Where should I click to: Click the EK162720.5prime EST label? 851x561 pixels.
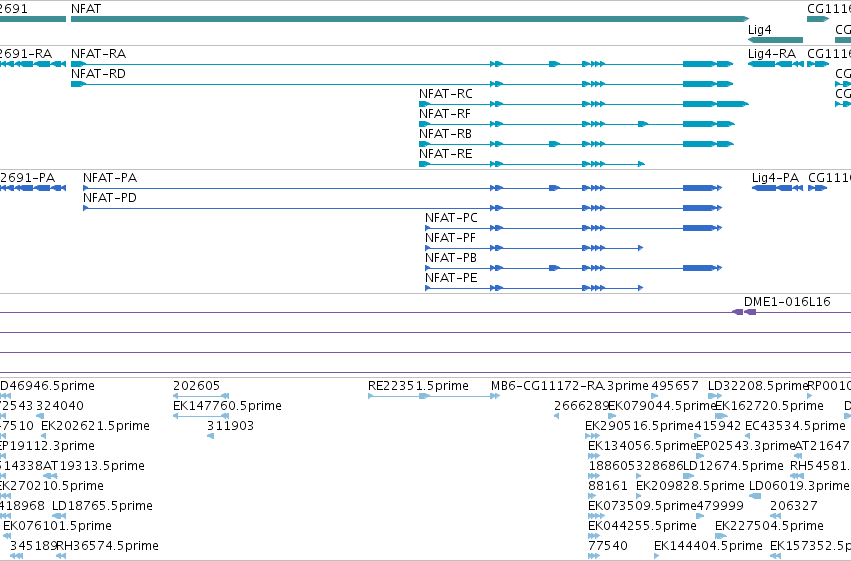pos(770,406)
